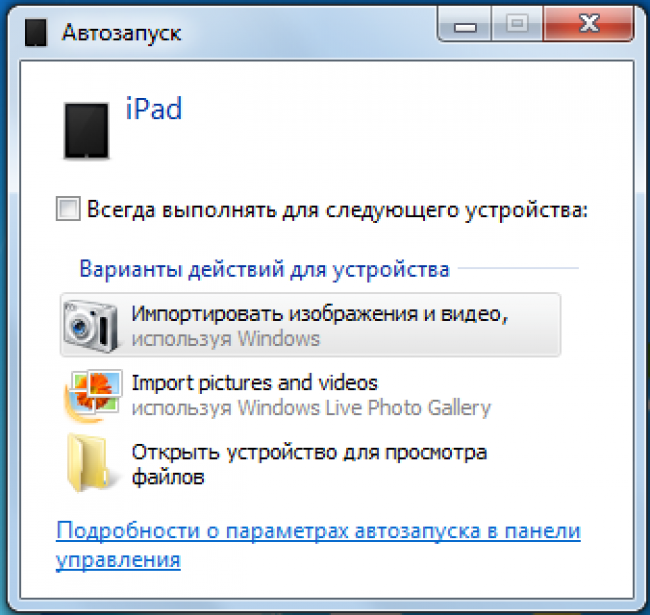Click the large iPad device icon
The image size is (650, 615).
(x=86, y=131)
